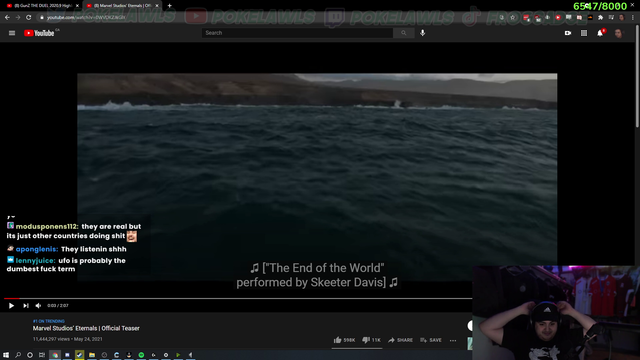Click red YouTube extension icon in toolbar
640x360 pixels.
[558, 18]
